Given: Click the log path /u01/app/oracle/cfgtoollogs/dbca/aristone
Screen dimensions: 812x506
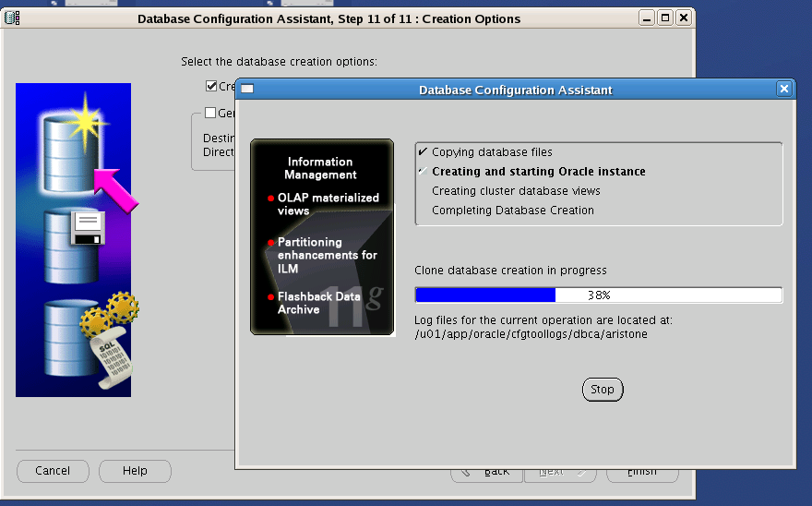Looking at the screenshot, I should tap(531, 334).
